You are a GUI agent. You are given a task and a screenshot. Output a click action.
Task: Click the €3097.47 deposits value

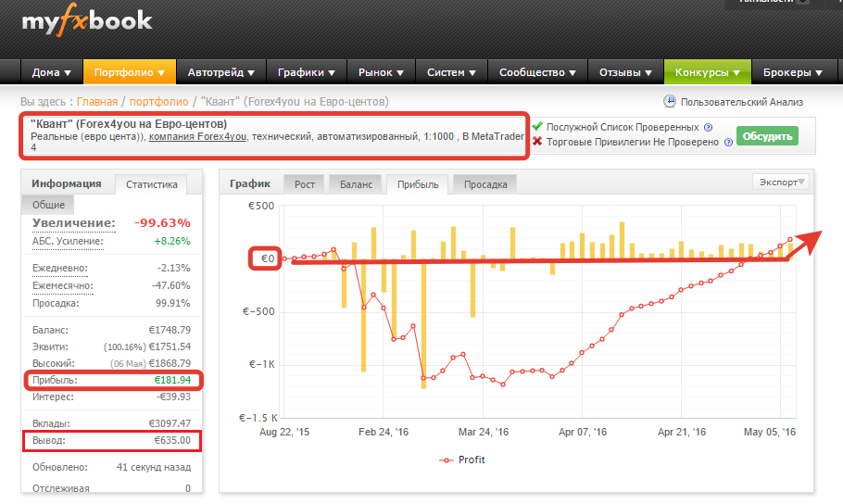point(170,423)
